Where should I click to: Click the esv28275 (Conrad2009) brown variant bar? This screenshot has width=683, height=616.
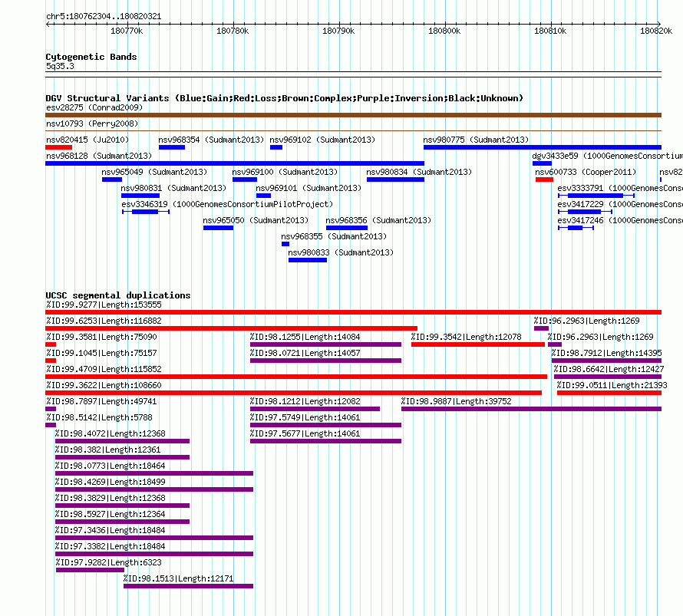(353, 115)
